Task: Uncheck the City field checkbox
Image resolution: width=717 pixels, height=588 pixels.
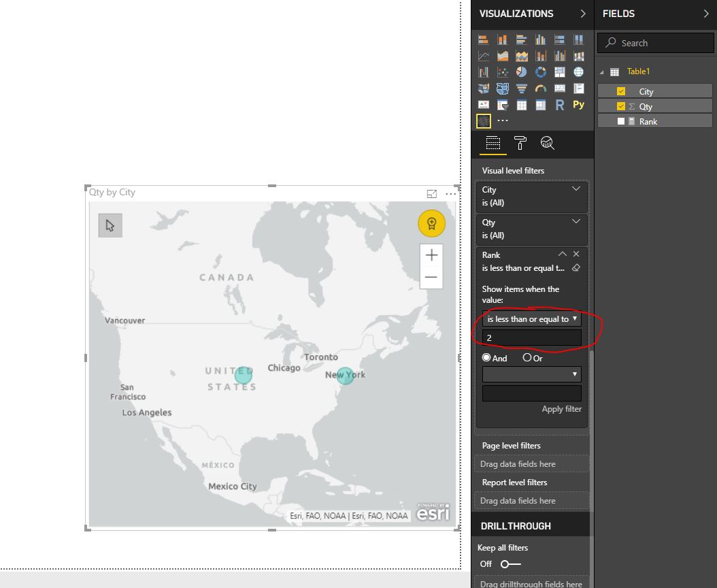Action: 620,91
